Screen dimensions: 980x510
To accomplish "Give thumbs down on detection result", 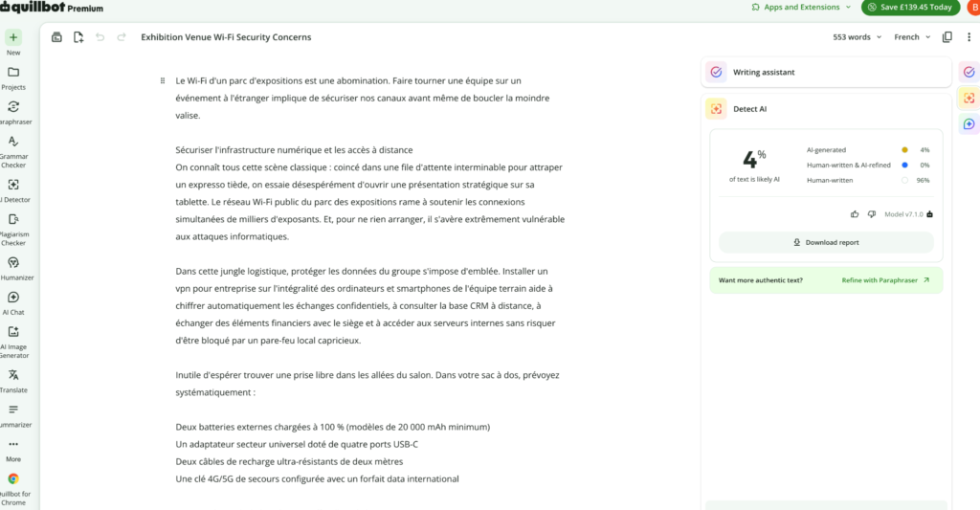I will 871,214.
